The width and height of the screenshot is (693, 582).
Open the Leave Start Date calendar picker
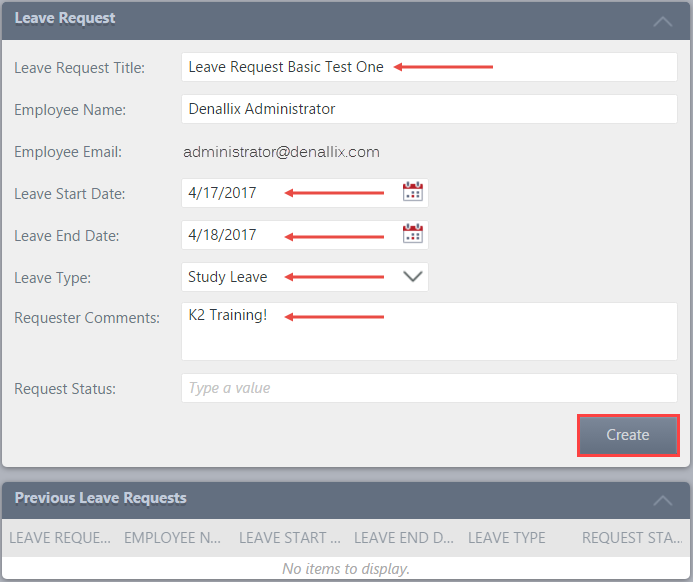(x=413, y=192)
